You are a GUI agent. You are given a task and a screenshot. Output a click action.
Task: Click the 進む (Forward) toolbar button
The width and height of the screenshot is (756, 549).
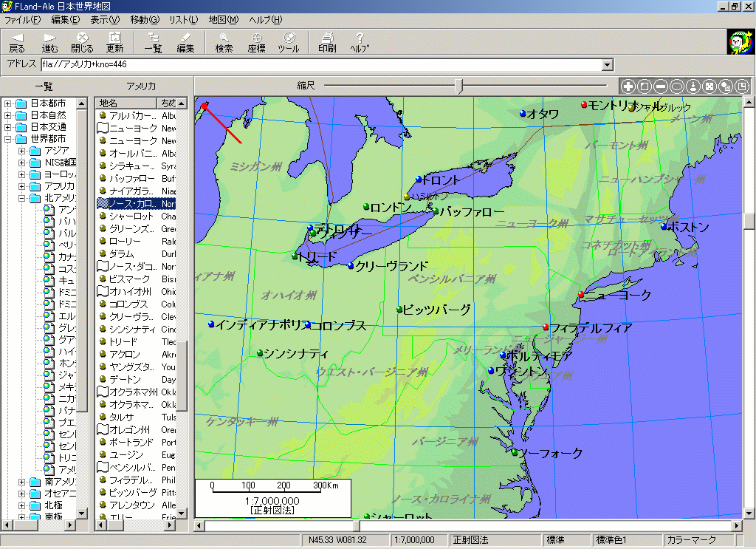(x=49, y=42)
